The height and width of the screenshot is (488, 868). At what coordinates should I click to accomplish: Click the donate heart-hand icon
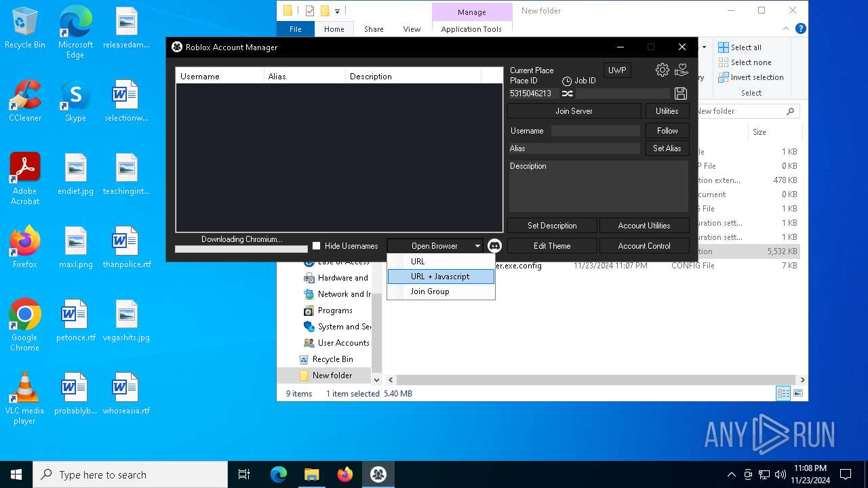tap(682, 70)
